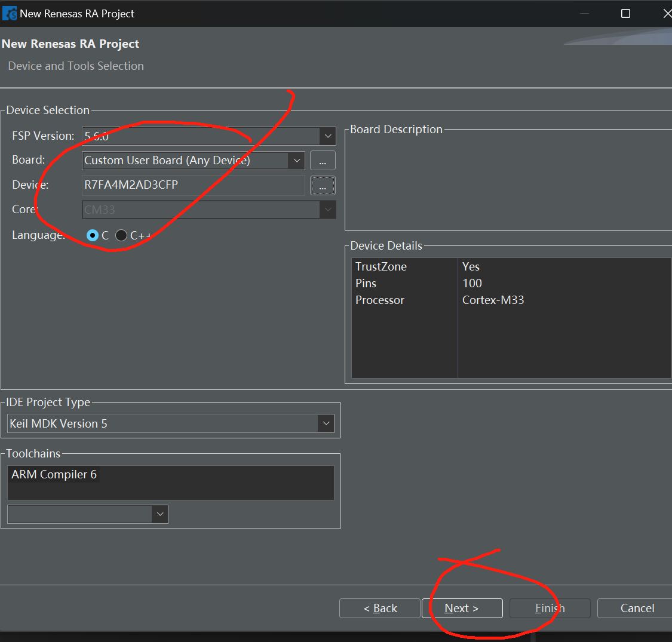Click the Pins value '100'

(x=472, y=283)
